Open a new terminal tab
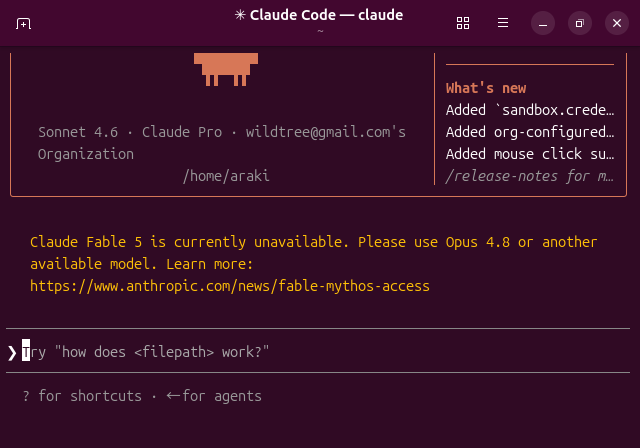 point(23,23)
